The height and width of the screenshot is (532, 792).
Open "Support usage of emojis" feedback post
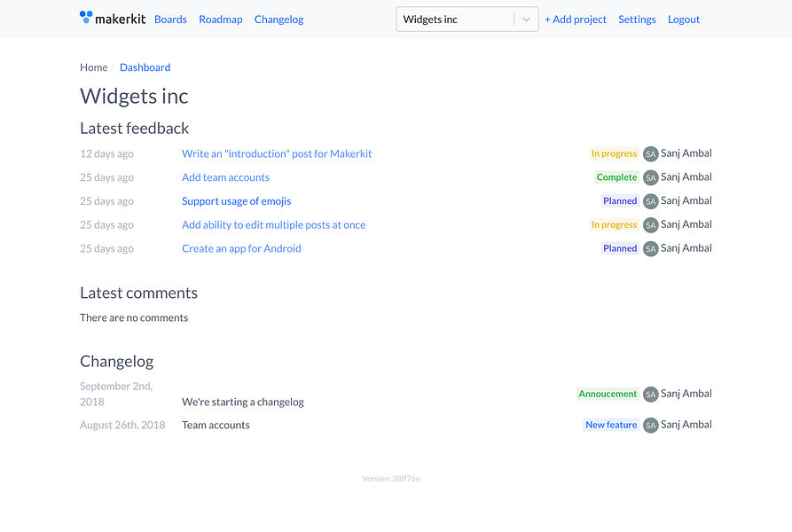click(x=237, y=201)
